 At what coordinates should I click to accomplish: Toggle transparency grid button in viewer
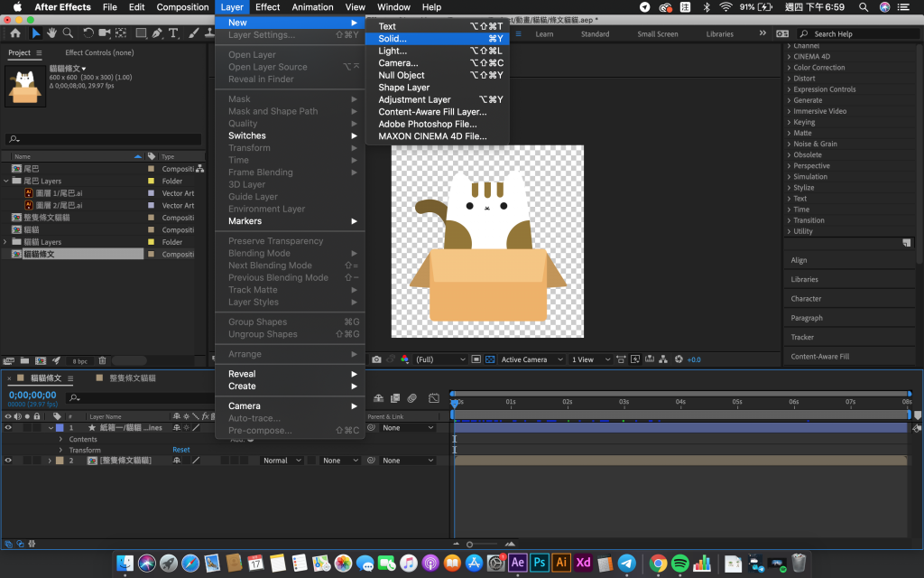(x=490, y=359)
